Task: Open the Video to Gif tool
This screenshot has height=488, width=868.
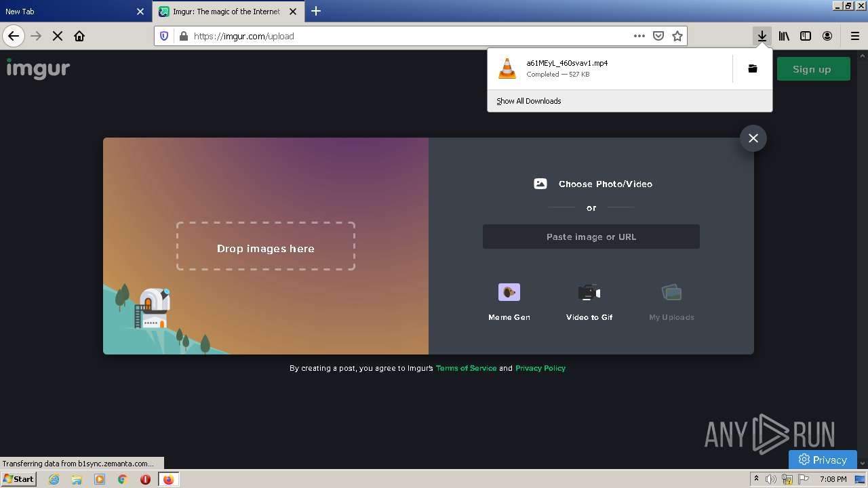Action: click(589, 302)
